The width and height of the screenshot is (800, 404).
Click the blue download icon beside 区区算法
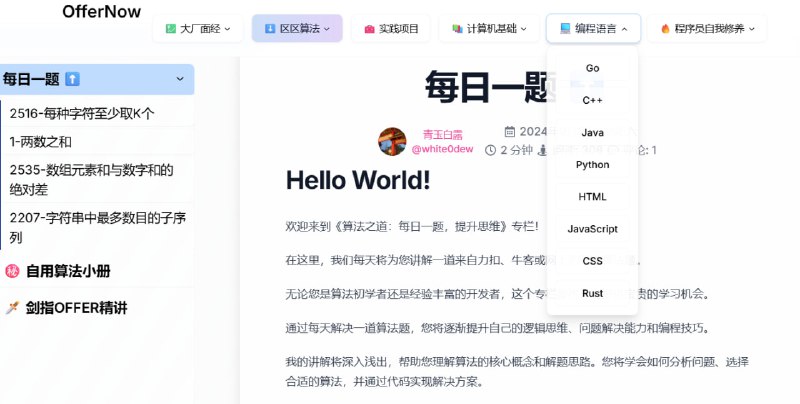270,29
